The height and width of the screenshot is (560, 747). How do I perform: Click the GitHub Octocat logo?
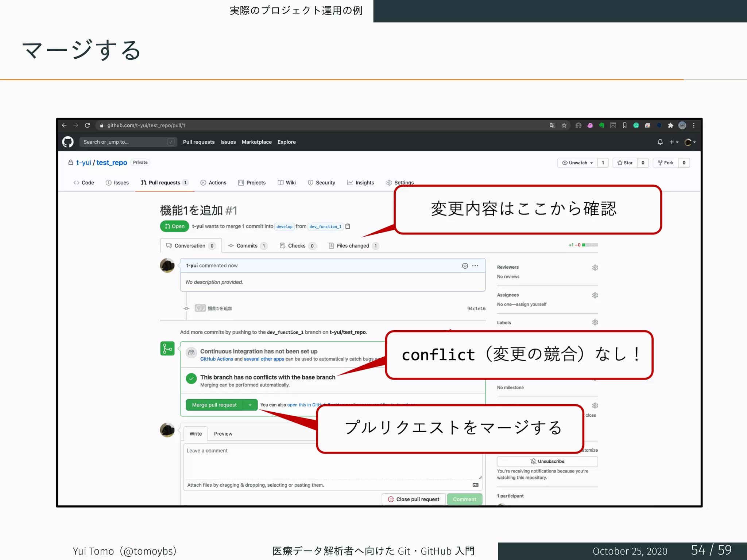68,142
